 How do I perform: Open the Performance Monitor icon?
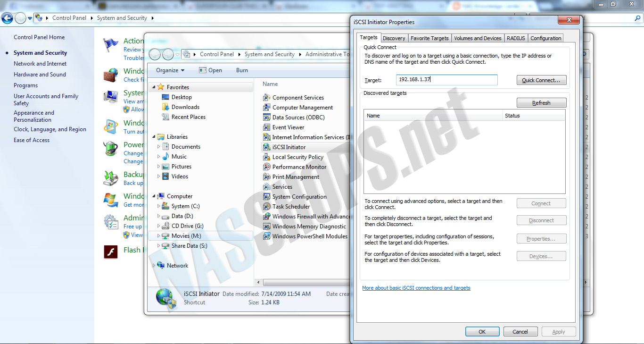[267, 167]
